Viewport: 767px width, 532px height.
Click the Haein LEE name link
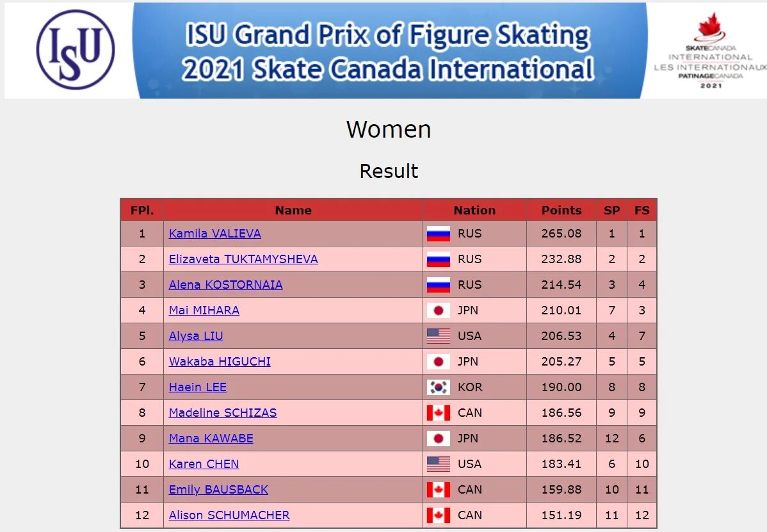coord(198,387)
